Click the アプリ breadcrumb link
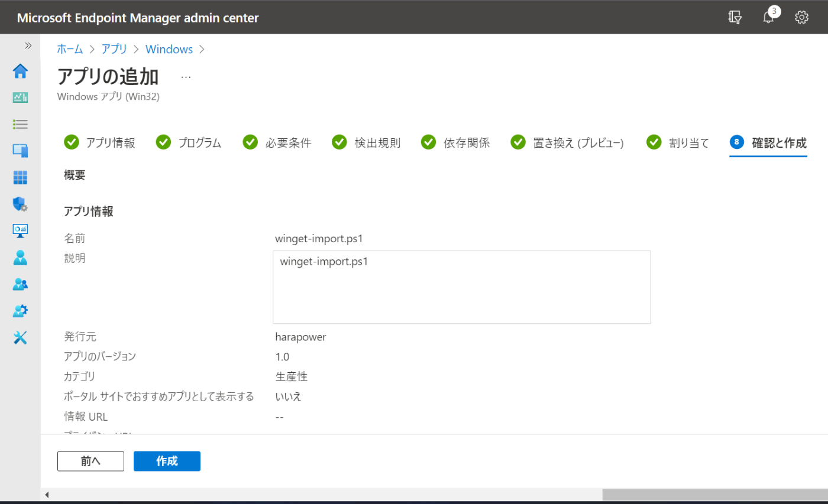The height and width of the screenshot is (504, 828). (x=114, y=49)
